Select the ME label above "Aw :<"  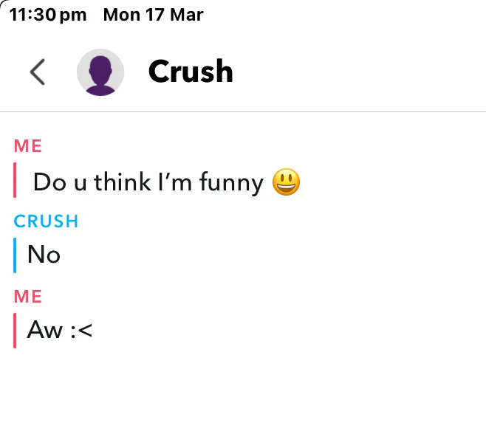pos(28,297)
